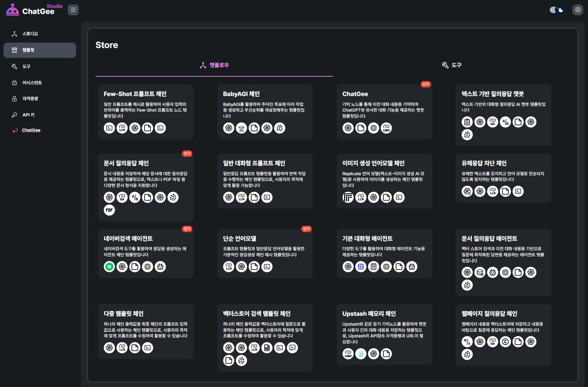Open the 네이버검색 에이전트 card title
This screenshot has height=387, width=588.
(128, 238)
